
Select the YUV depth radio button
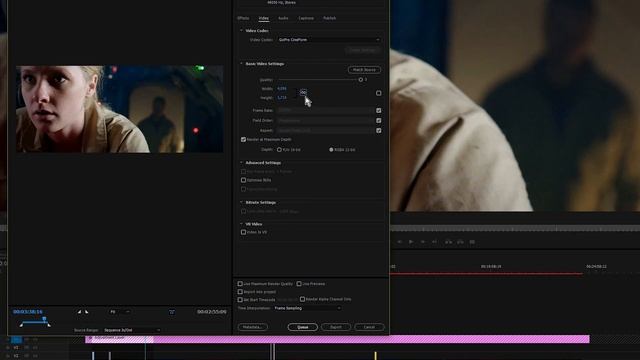[279, 150]
